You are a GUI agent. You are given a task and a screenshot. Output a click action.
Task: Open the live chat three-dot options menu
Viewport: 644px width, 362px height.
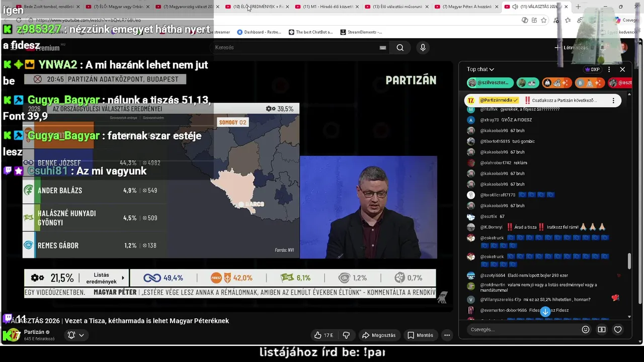[609, 69]
